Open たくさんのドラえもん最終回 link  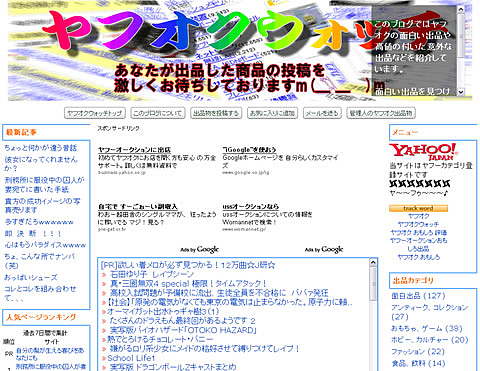pyautogui.click(x=183, y=321)
